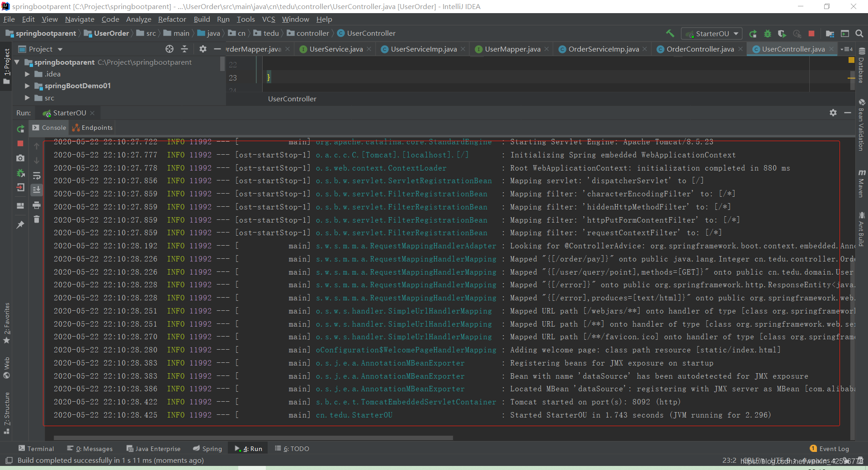868x470 pixels.
Task: Open the 6: TODO tool window
Action: [x=292, y=448]
